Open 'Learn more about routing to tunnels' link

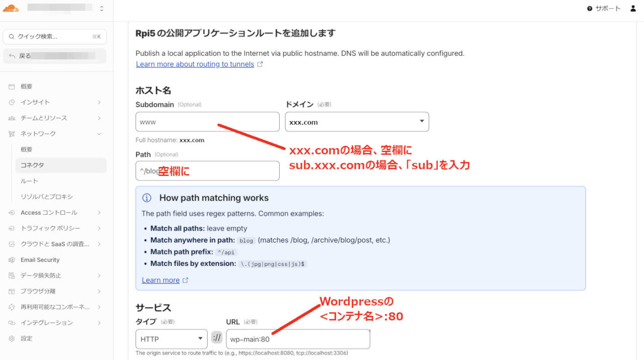pyautogui.click(x=195, y=64)
